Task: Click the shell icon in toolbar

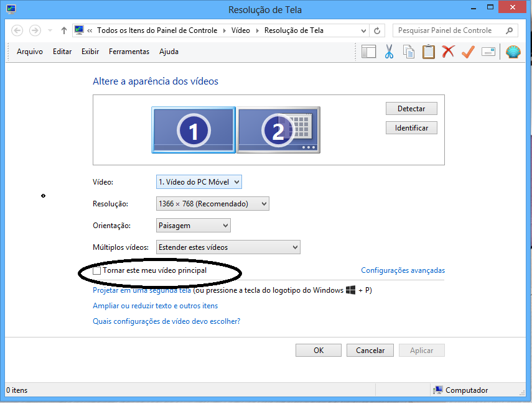Action: (x=513, y=52)
